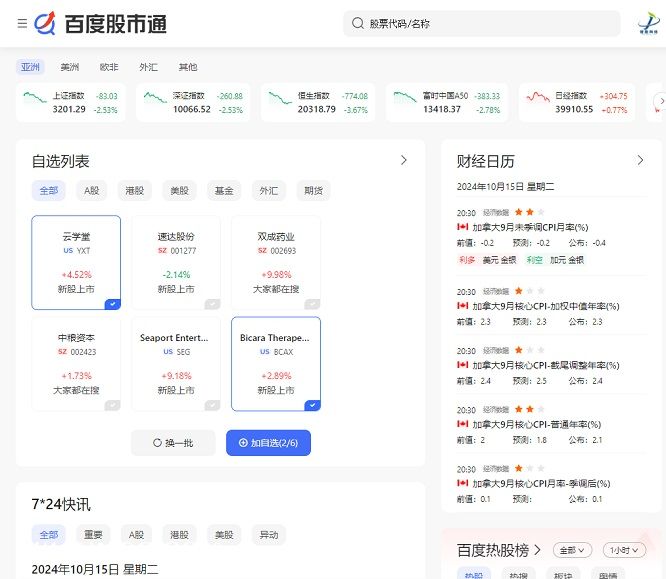Toggle the checkmark on 中粮资本 card
The image size is (666, 579).
(113, 405)
